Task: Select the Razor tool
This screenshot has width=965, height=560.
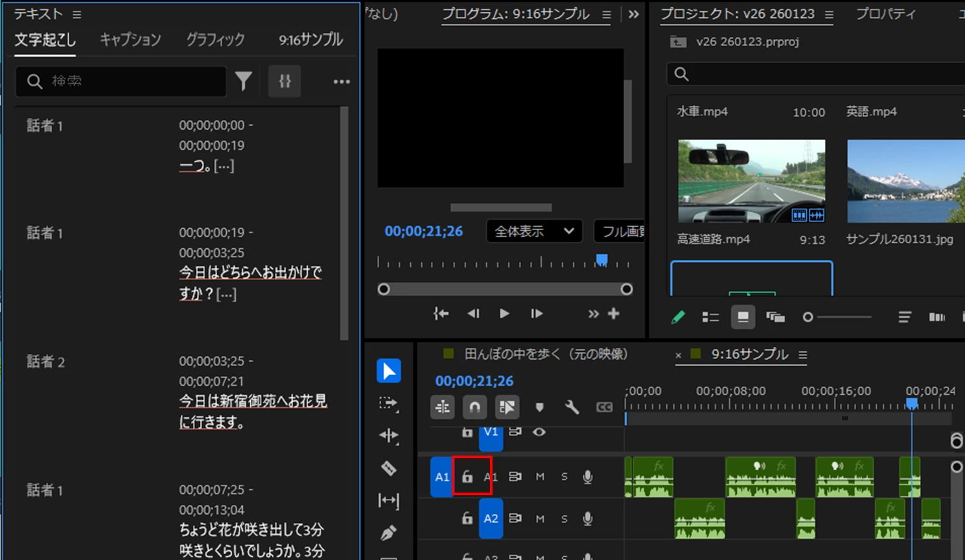Action: 389,468
